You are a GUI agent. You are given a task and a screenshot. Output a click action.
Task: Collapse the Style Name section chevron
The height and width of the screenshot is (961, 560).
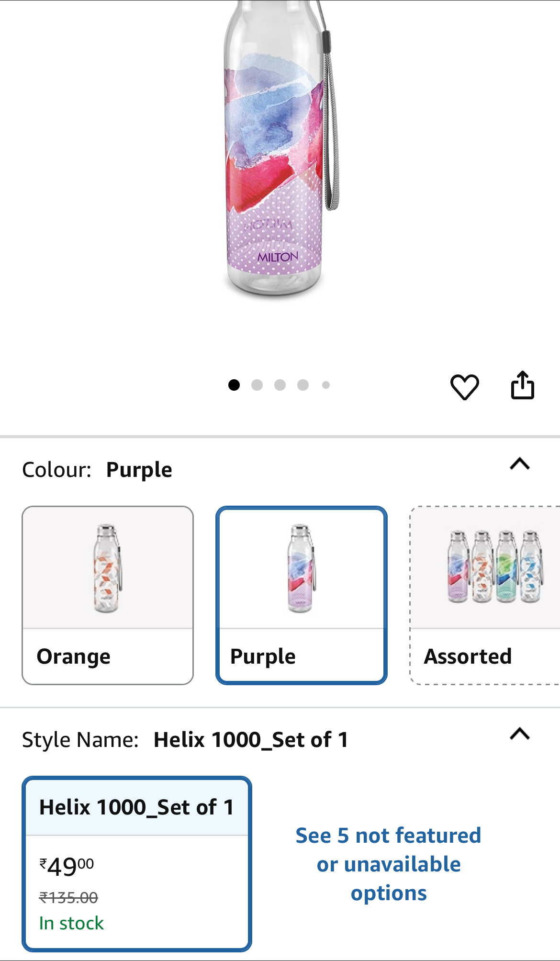[x=520, y=734]
